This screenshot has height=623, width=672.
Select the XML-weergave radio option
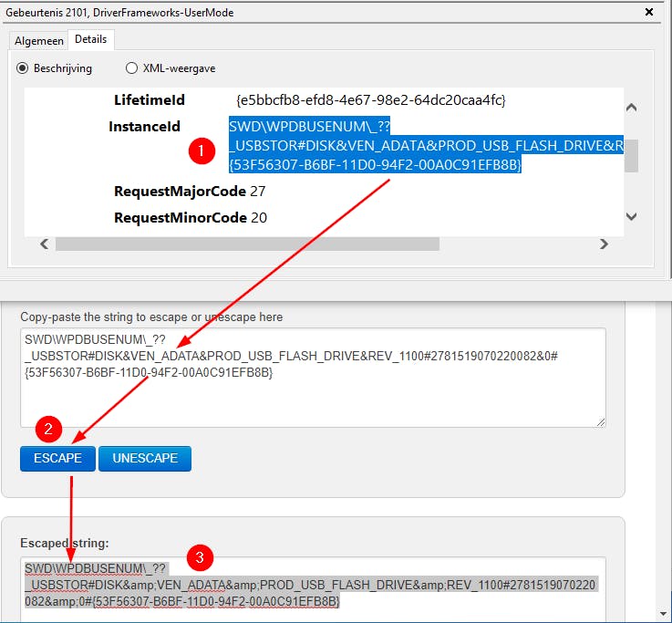131,68
